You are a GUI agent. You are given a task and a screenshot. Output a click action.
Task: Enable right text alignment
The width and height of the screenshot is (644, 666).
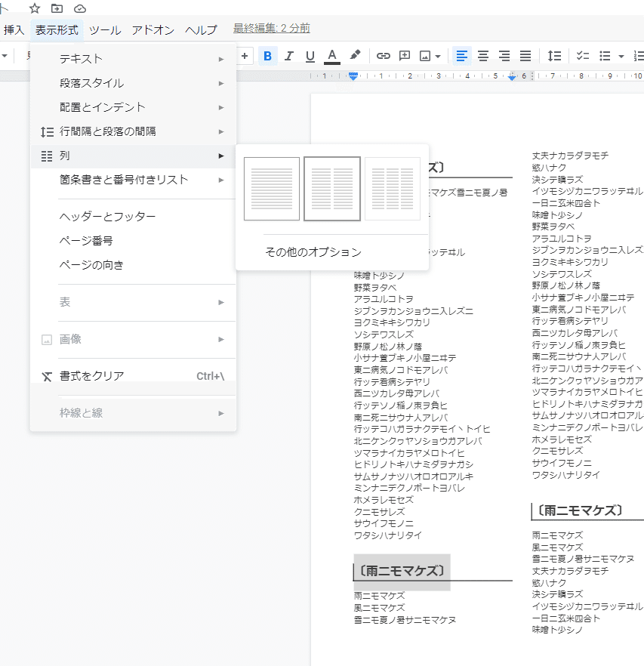point(503,56)
